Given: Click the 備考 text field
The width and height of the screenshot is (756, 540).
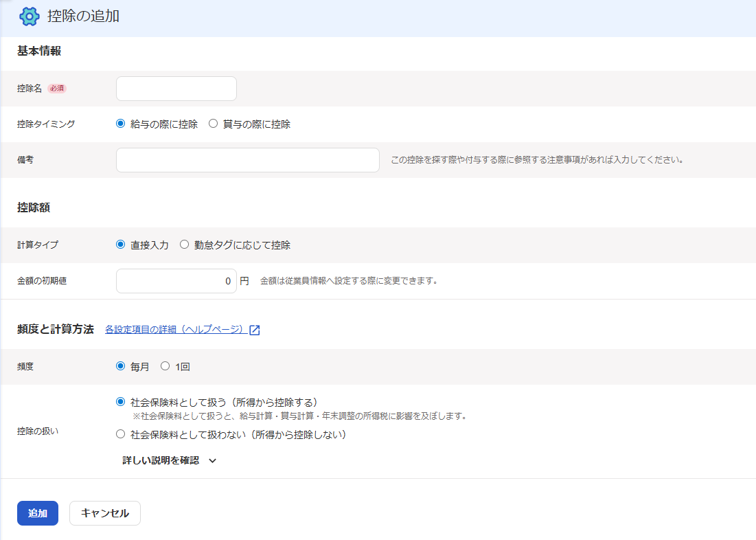Looking at the screenshot, I should 248,160.
